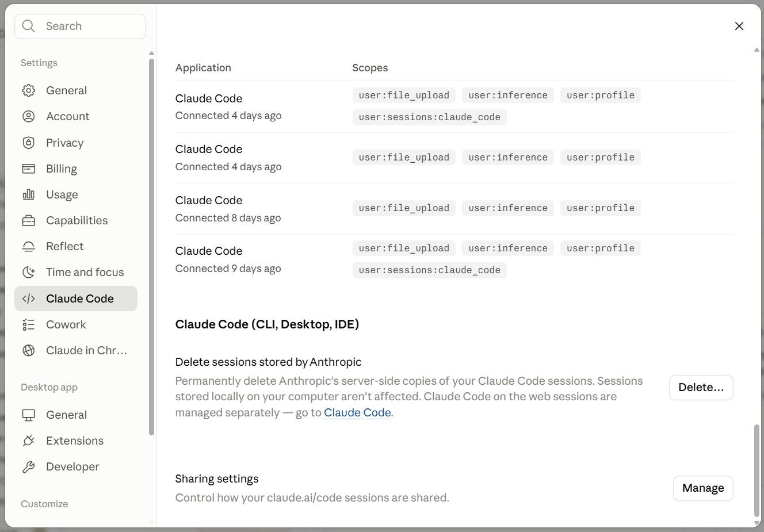Open Developer via the wrench icon

28,466
